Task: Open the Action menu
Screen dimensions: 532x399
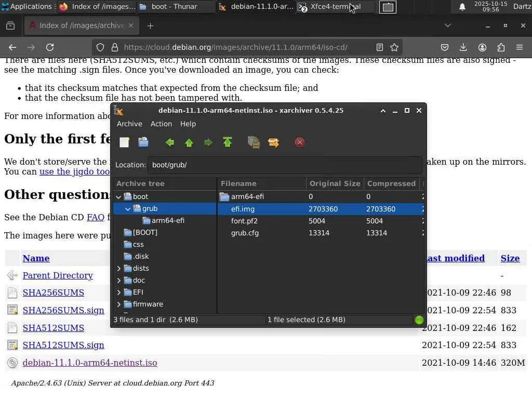Action: [161, 124]
